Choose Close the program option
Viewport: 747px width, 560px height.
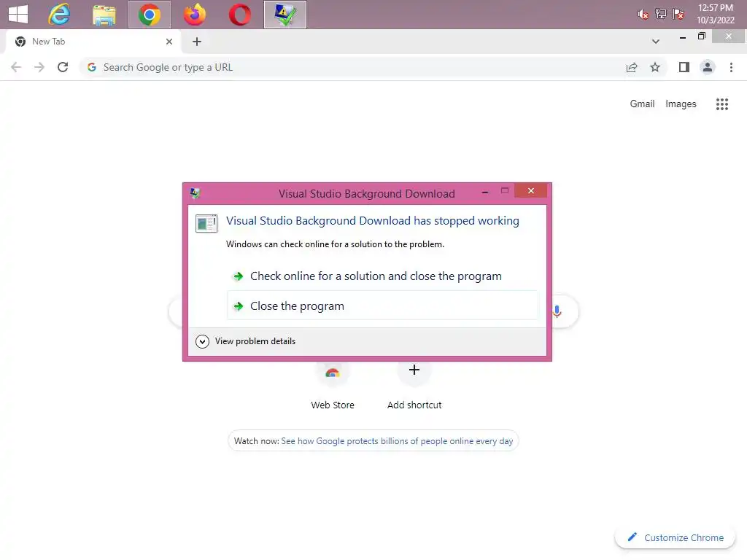tap(382, 306)
